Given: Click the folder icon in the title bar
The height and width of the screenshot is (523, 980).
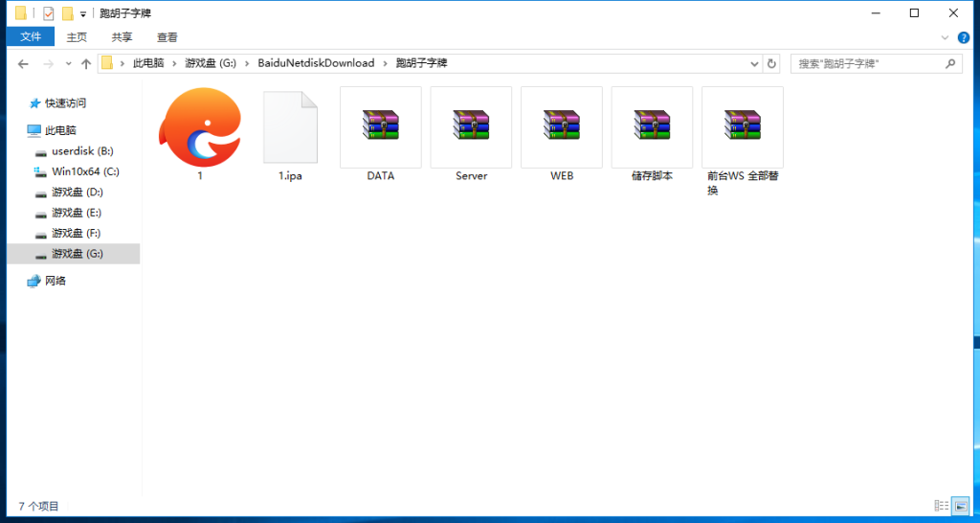Looking at the screenshot, I should coord(21,13).
